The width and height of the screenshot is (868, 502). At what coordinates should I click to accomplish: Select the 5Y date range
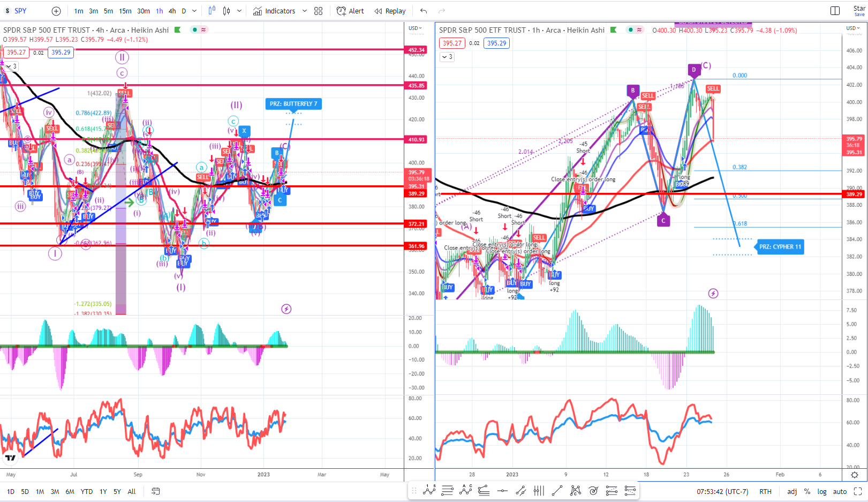(x=117, y=491)
